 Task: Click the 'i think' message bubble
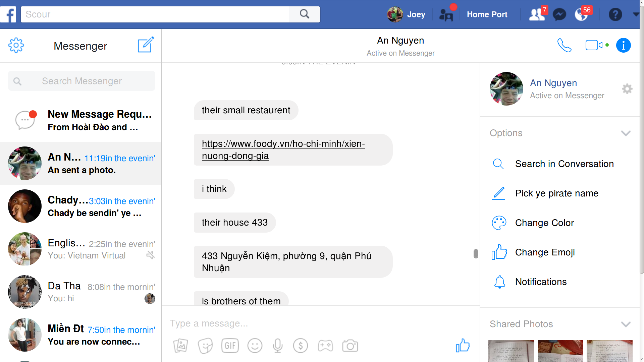pos(214,189)
